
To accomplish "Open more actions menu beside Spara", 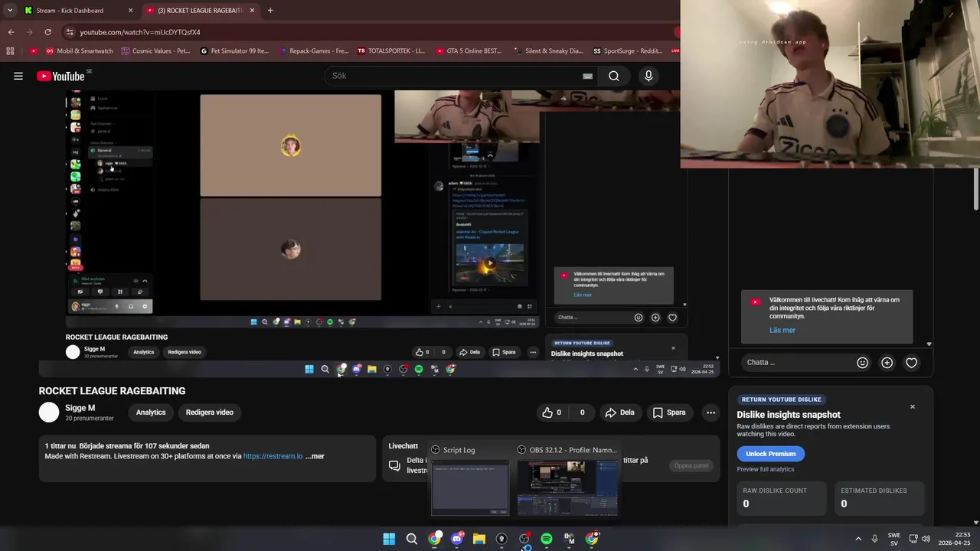I will coord(710,412).
